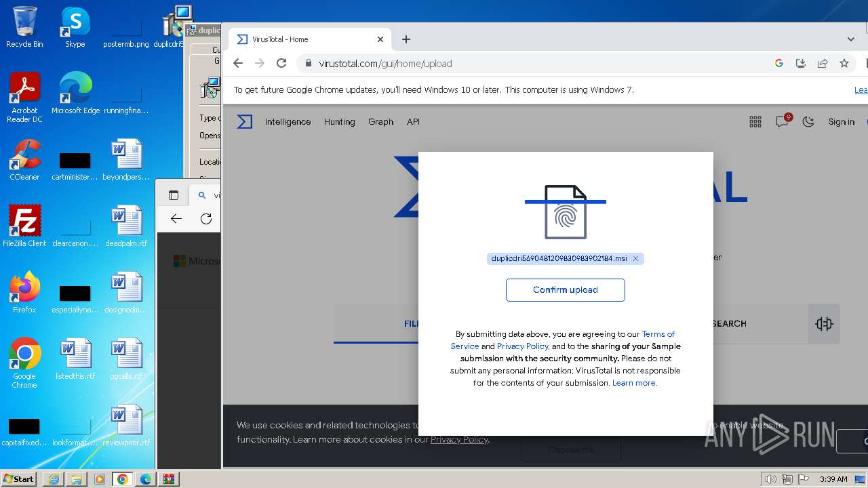The height and width of the screenshot is (488, 868).
Task: Open Microsoft Edge desktop shortcut
Action: pos(75,94)
